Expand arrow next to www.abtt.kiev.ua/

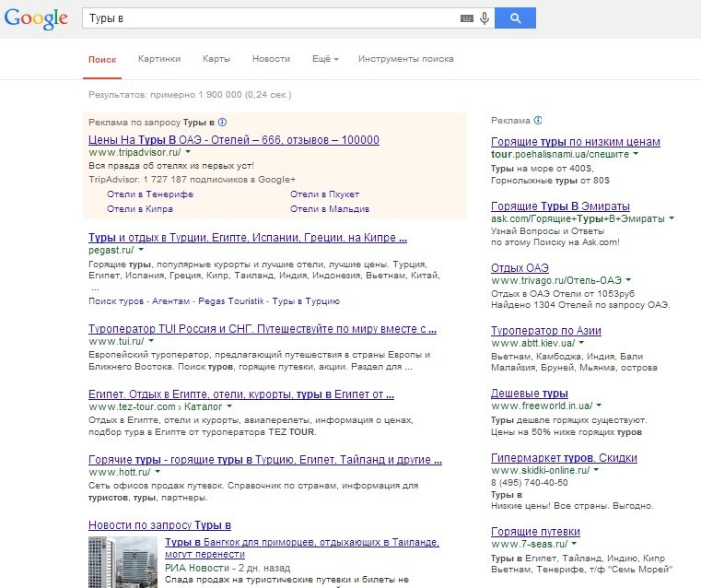[581, 343]
